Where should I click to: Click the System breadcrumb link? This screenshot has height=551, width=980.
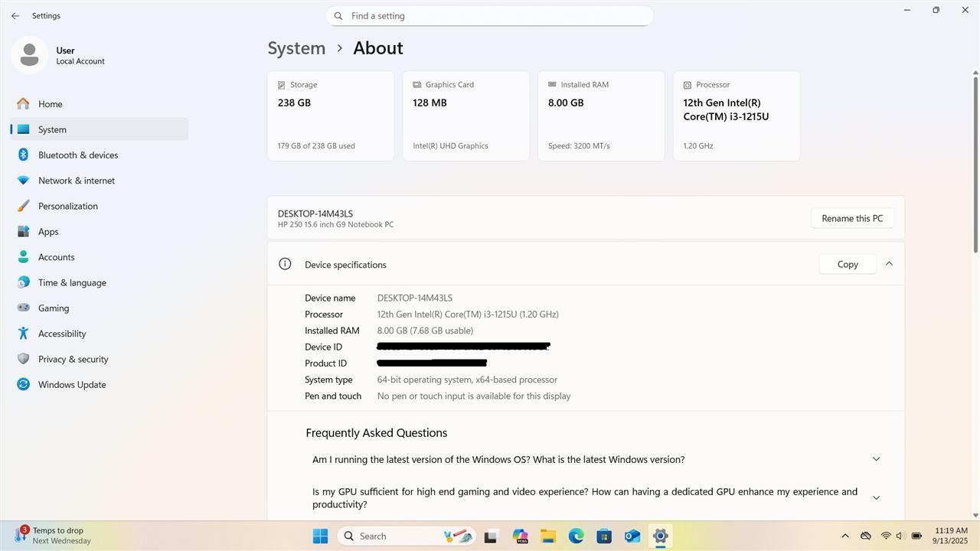pos(296,47)
